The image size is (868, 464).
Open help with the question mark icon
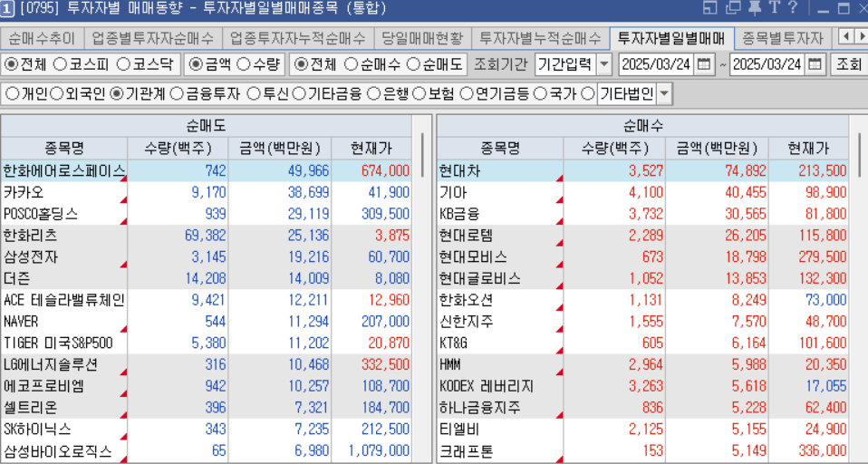(x=794, y=8)
